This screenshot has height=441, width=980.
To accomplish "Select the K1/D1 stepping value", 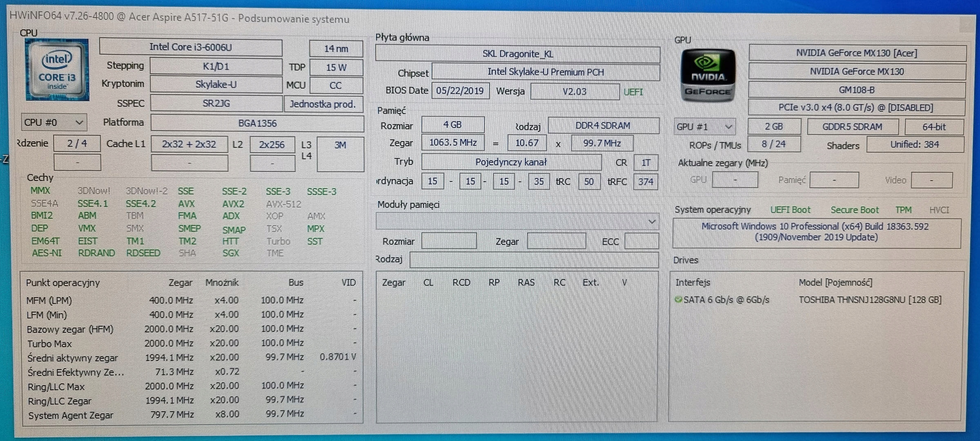I will click(216, 66).
